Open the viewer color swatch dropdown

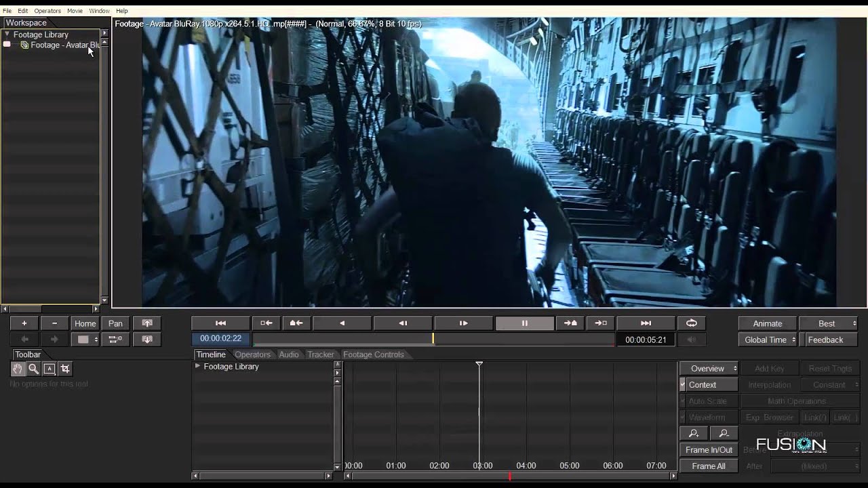86,340
